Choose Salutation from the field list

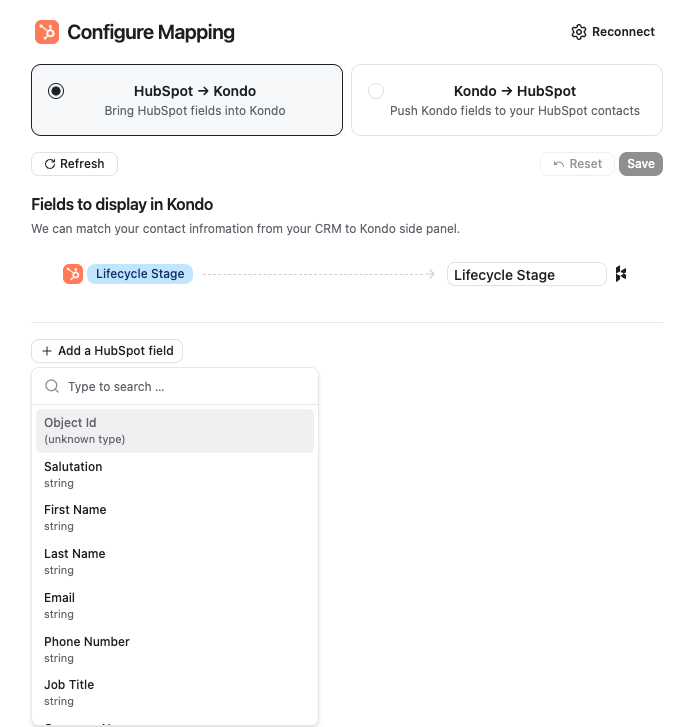[175, 474]
